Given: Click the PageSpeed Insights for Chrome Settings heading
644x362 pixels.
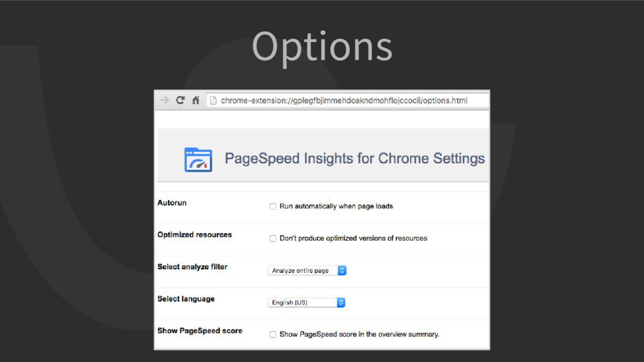Looking at the screenshot, I should click(355, 158).
